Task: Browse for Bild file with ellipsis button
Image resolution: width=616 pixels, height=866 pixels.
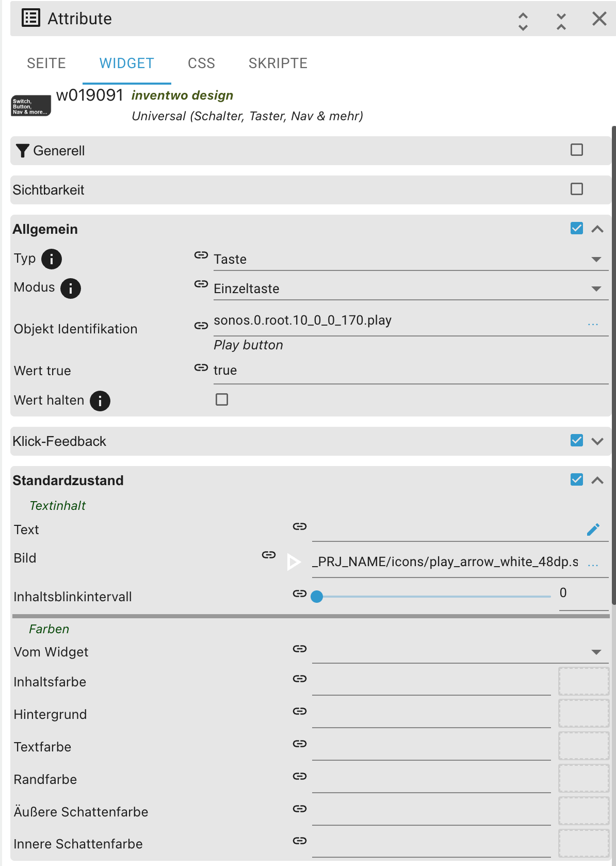Action: (593, 565)
